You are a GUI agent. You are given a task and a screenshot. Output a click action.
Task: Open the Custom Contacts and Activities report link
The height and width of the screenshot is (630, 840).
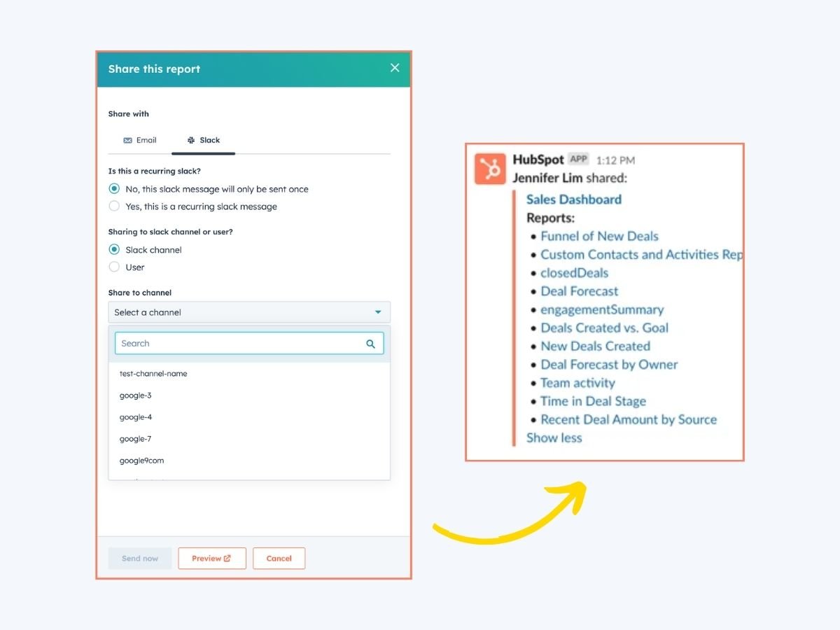click(x=641, y=254)
